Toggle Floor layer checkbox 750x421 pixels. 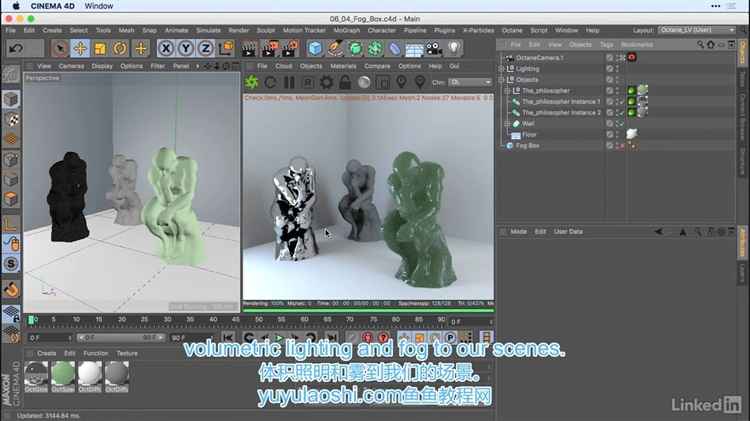tap(609, 135)
